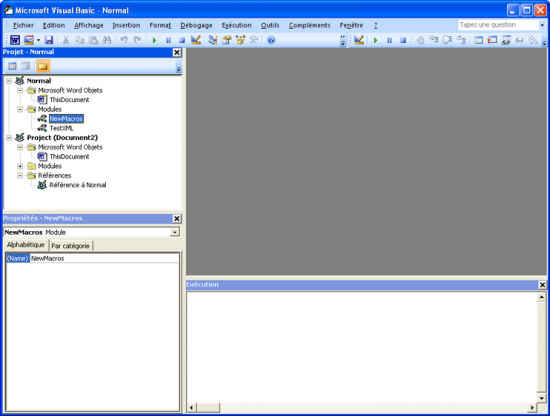Click the Undo arrow icon
Screen dimensions: 550x416
pyautogui.click(x=124, y=40)
